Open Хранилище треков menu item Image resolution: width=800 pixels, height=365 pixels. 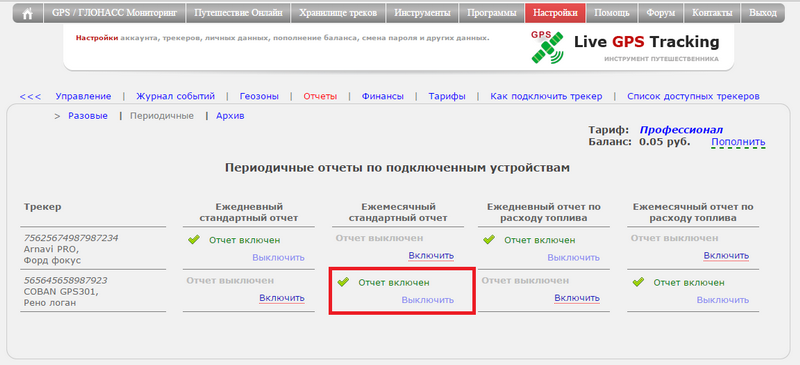(338, 13)
